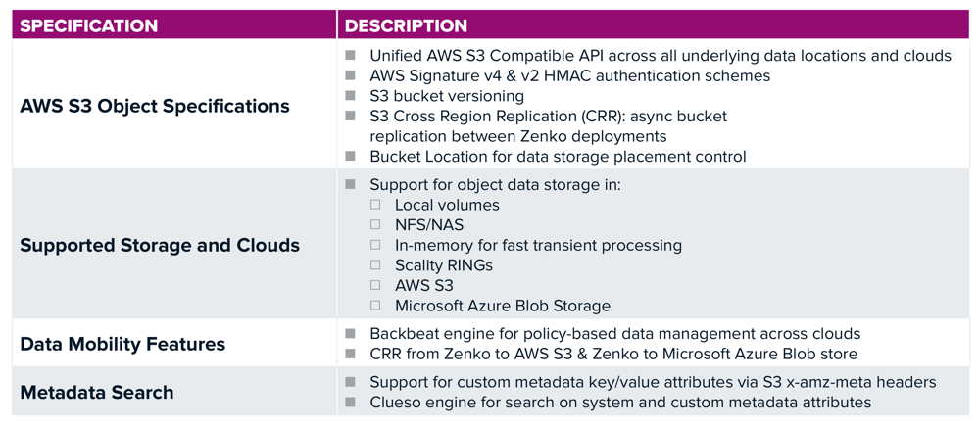Click the bullet beside Bucket Location line

[x=350, y=156]
